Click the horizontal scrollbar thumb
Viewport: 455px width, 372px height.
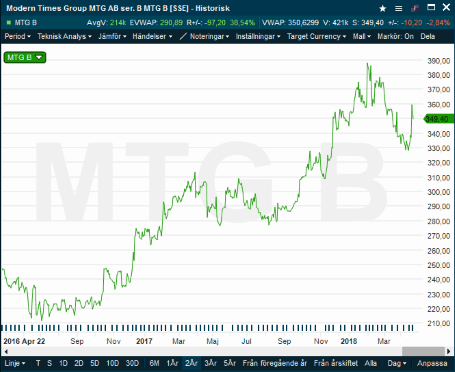click(423, 351)
